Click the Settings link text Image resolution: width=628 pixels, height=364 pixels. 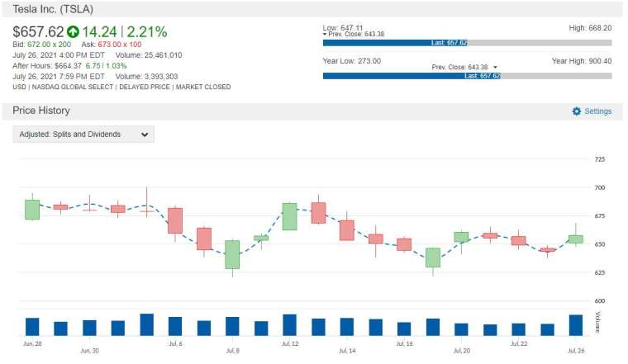coord(598,111)
